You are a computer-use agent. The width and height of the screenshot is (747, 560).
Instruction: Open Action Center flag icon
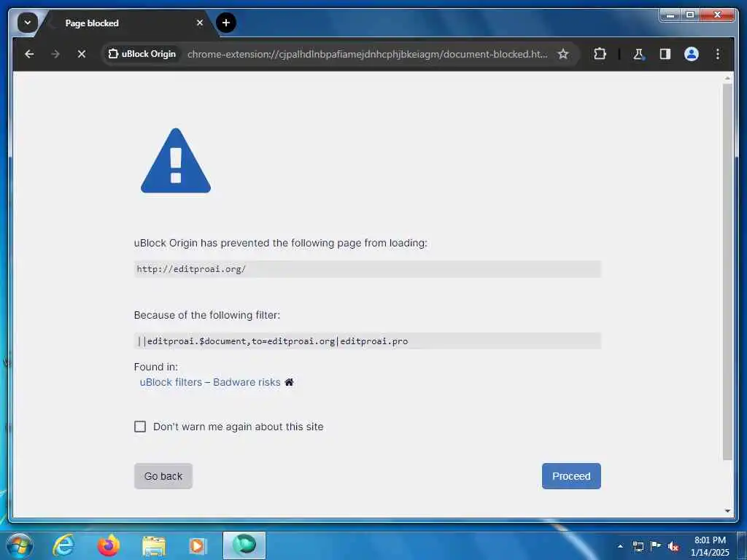[656, 546]
